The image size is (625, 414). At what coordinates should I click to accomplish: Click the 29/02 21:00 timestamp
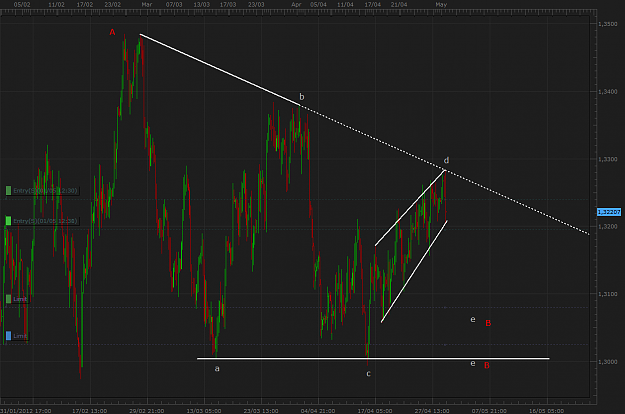coord(147,410)
